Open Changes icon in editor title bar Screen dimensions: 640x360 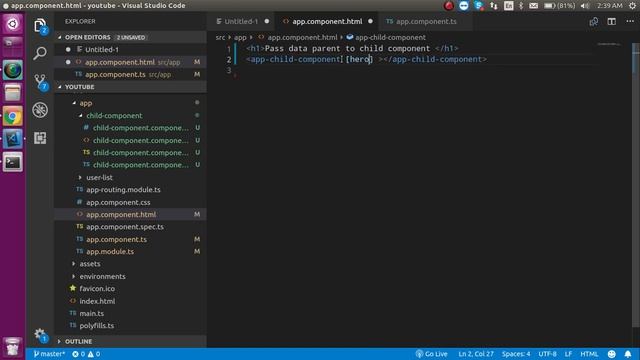coord(594,22)
